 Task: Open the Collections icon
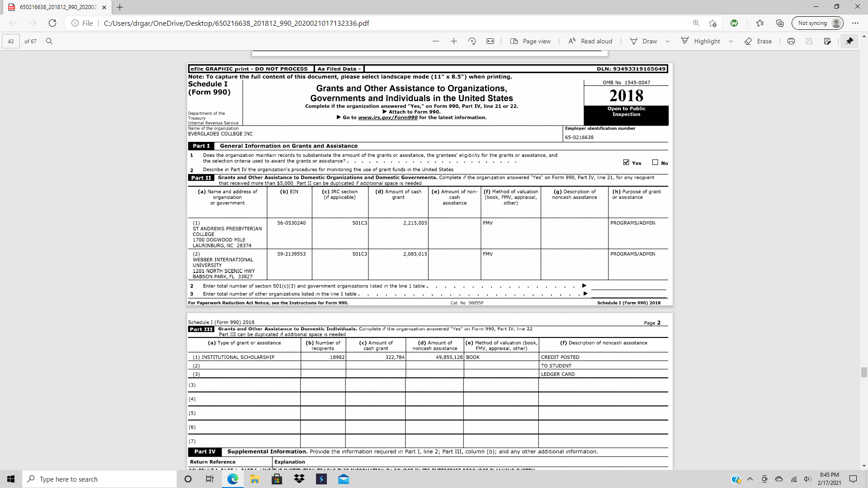(x=780, y=23)
